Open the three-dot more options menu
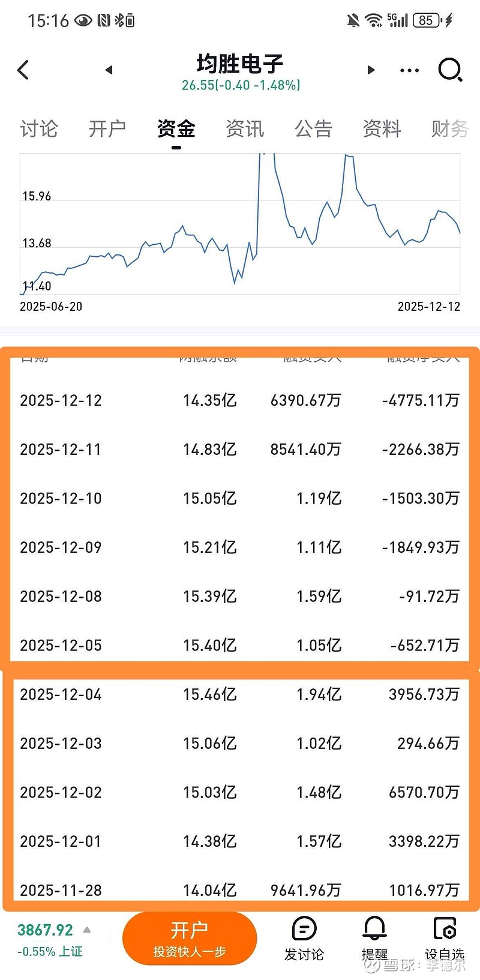 (x=409, y=70)
